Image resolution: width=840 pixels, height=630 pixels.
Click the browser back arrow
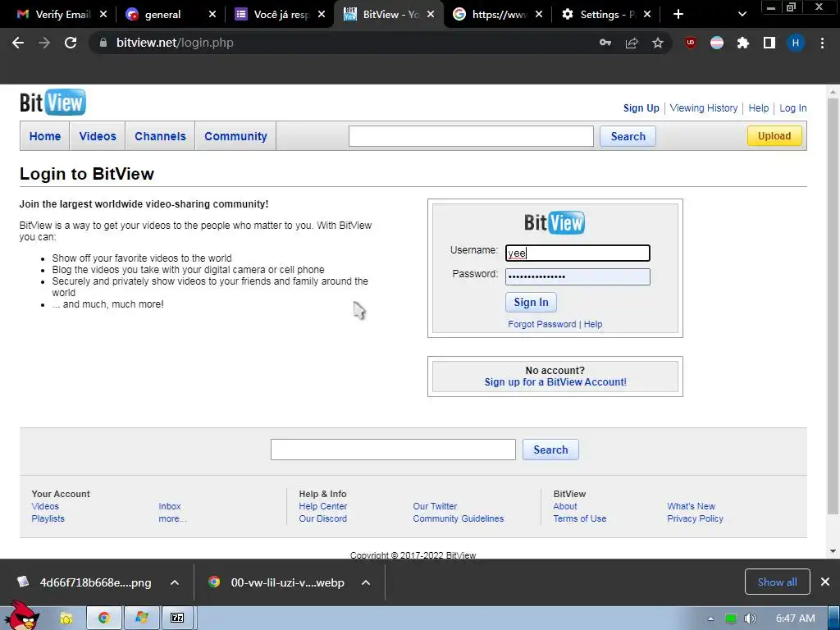pyautogui.click(x=18, y=43)
